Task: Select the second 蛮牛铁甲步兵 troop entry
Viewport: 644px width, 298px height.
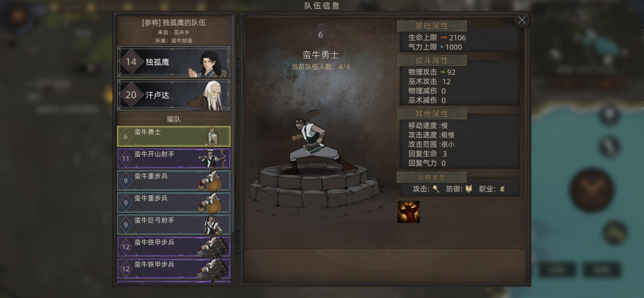Action: tap(174, 268)
